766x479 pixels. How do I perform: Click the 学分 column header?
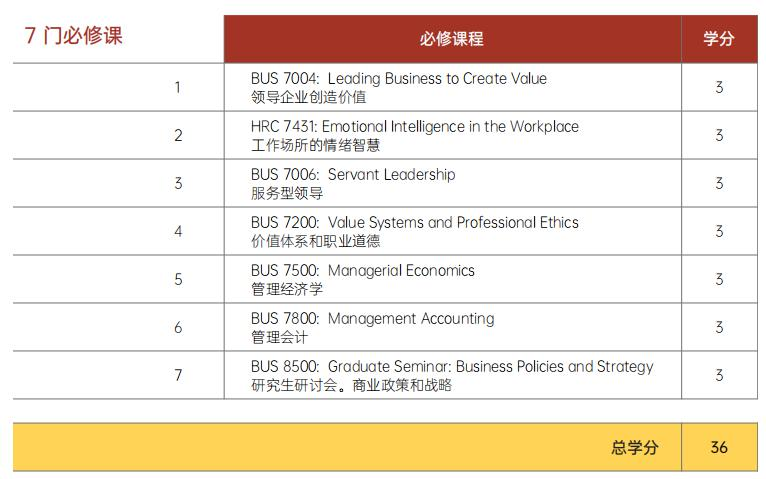pos(718,39)
